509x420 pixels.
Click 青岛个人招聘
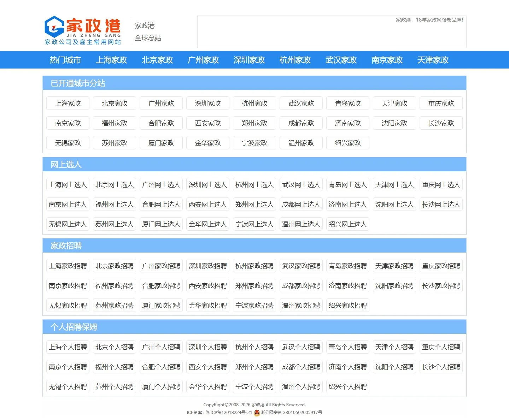pos(348,347)
